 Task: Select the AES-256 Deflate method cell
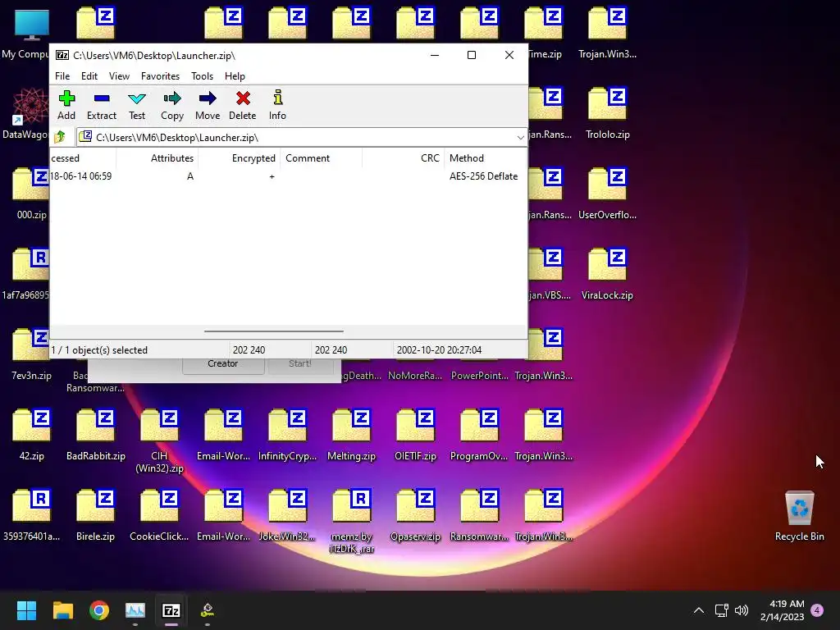[483, 176]
